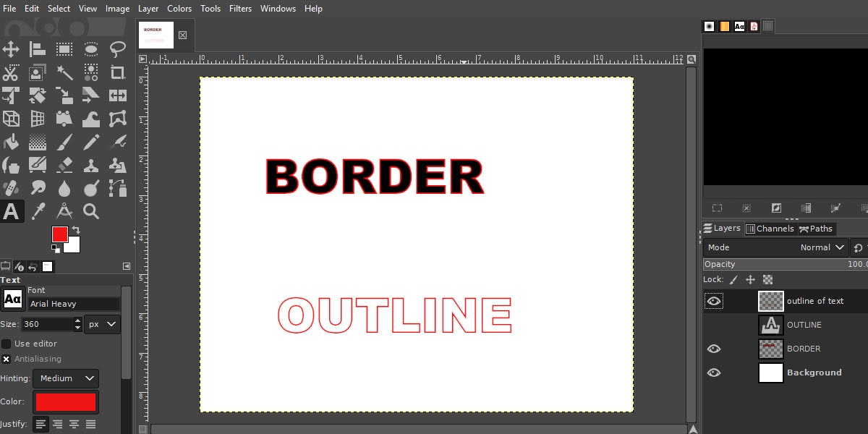Swap foreground and background colors arrow

pyautogui.click(x=75, y=230)
